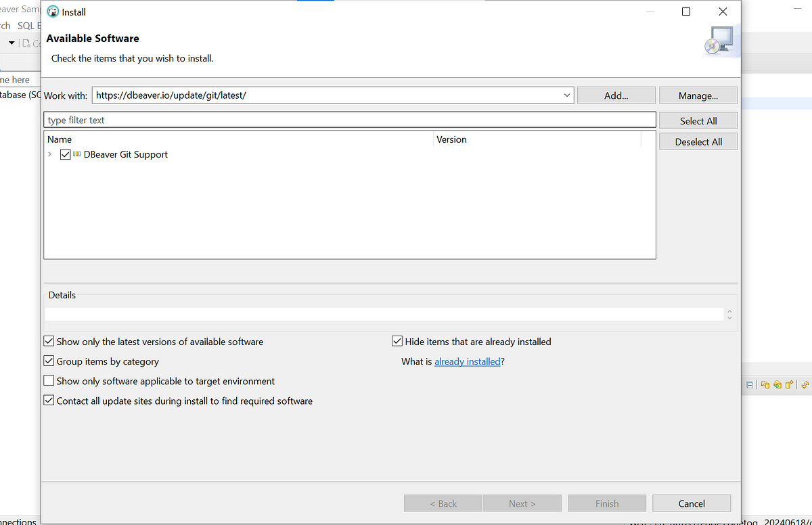Click the new database connection icon with sparkle
Viewport: 812px width, 525px height.
point(789,384)
